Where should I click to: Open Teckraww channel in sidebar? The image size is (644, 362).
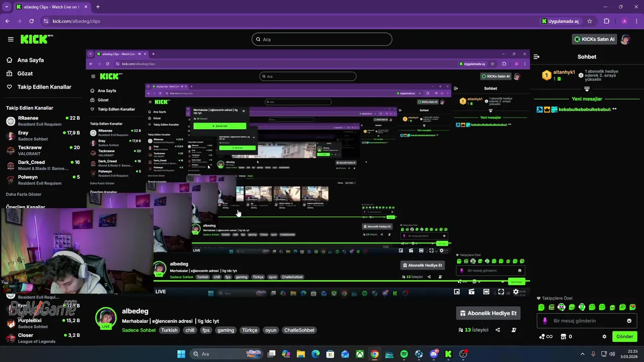click(43, 150)
